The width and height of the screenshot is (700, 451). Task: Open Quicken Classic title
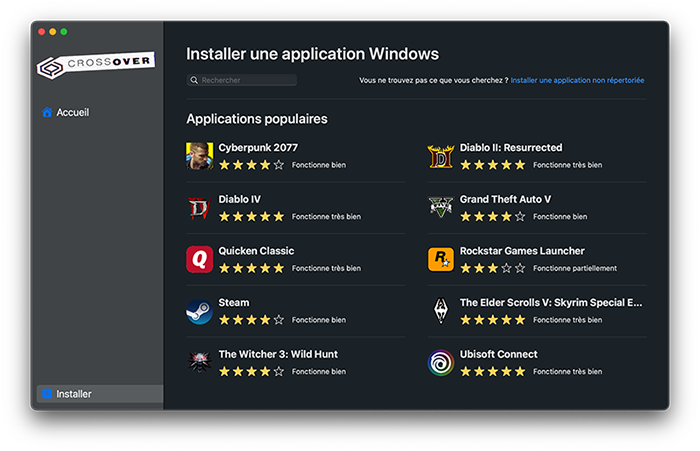coord(256,251)
